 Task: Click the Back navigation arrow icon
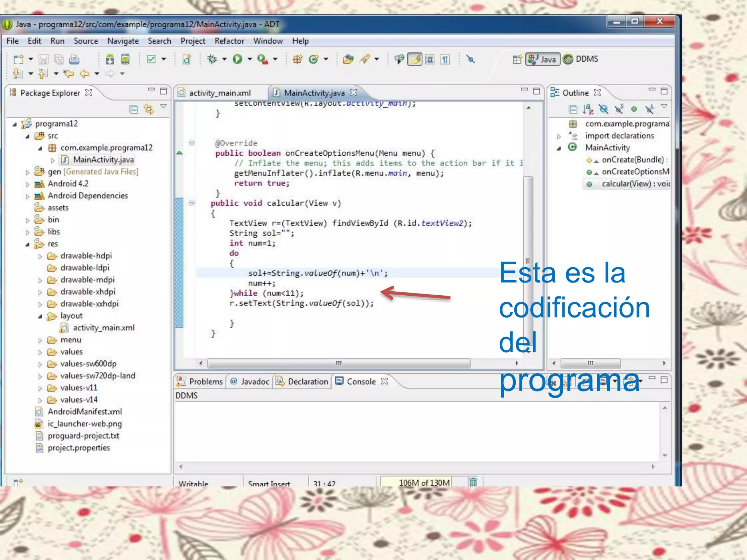85,74
